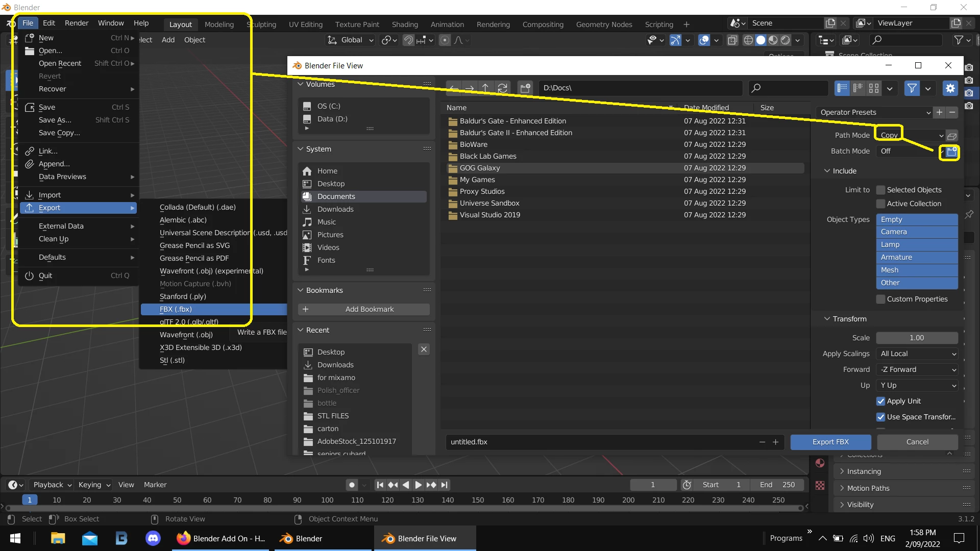Click the create new directory icon
This screenshot has width=980, height=551.
point(525,88)
